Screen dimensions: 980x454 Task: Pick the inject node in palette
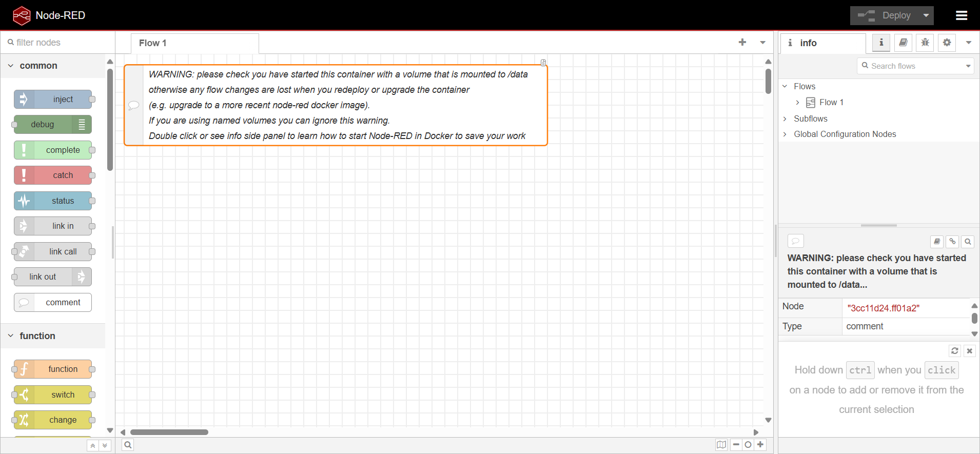[53, 100]
